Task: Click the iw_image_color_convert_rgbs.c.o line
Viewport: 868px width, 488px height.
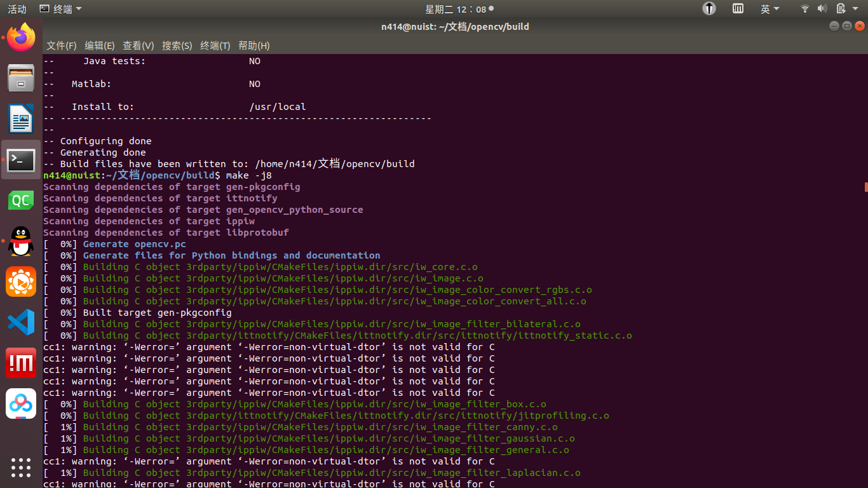Action: [318, 290]
